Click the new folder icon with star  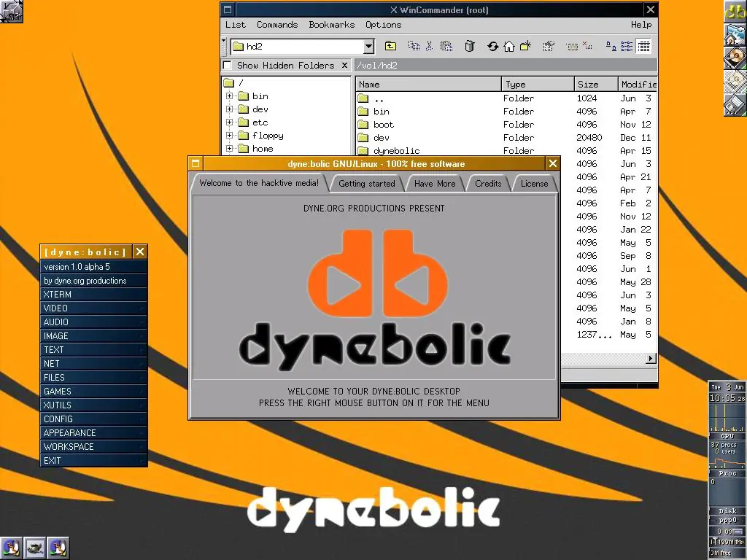(525, 46)
